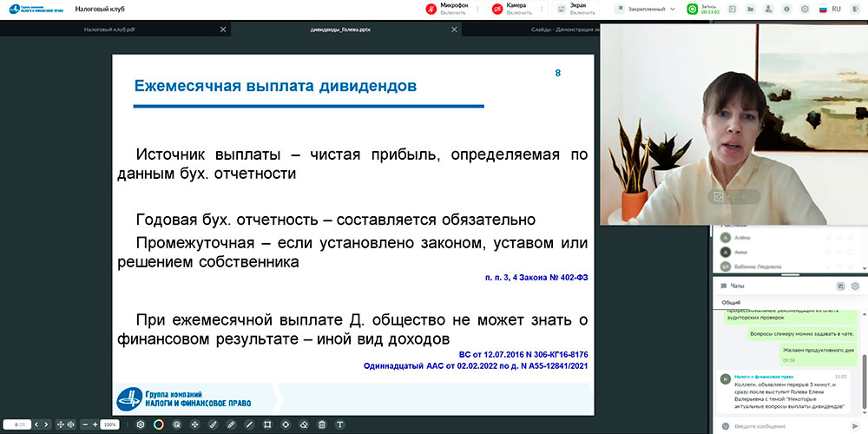
Task: Open the Общий chat tab
Action: click(x=731, y=302)
